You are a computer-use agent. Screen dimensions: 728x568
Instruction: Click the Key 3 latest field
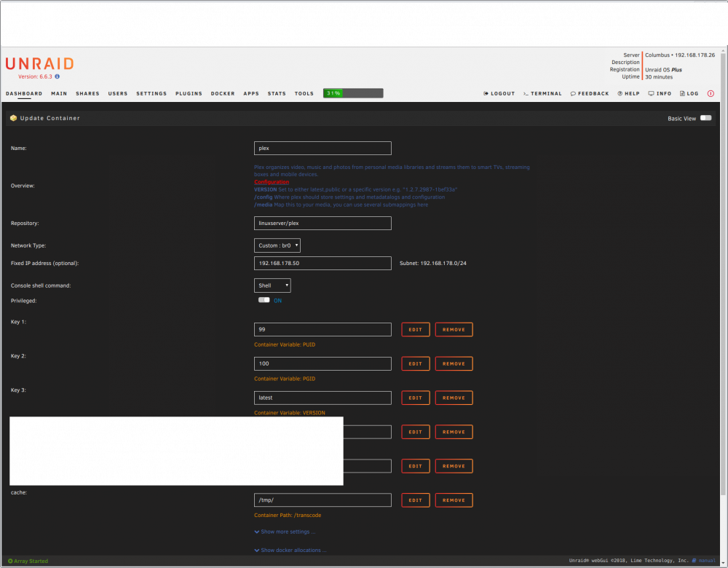tap(323, 398)
